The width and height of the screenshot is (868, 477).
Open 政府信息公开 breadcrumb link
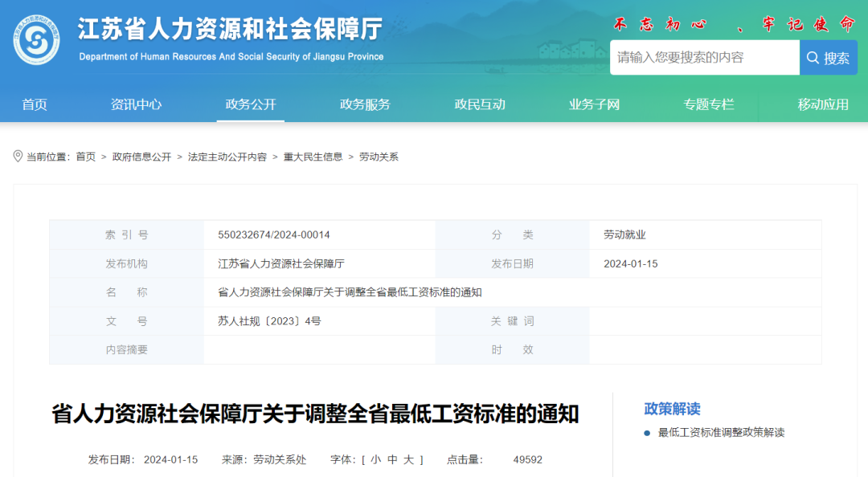pos(141,157)
